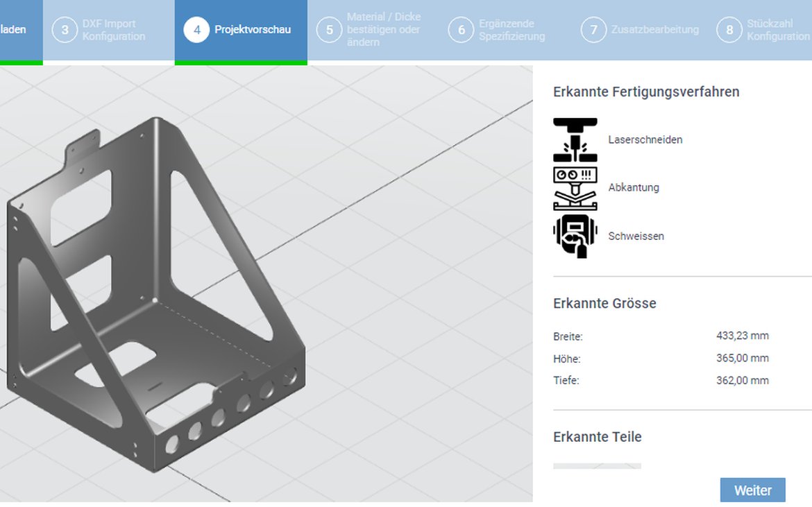Click the Weiter button
The width and height of the screenshot is (812, 507).
click(x=753, y=490)
